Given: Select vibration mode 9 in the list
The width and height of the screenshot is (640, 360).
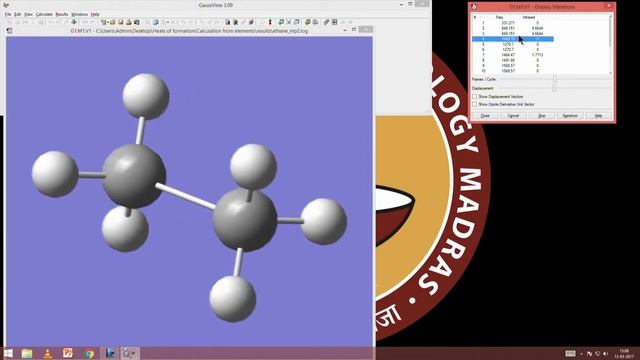Looking at the screenshot, I should pos(513,65).
